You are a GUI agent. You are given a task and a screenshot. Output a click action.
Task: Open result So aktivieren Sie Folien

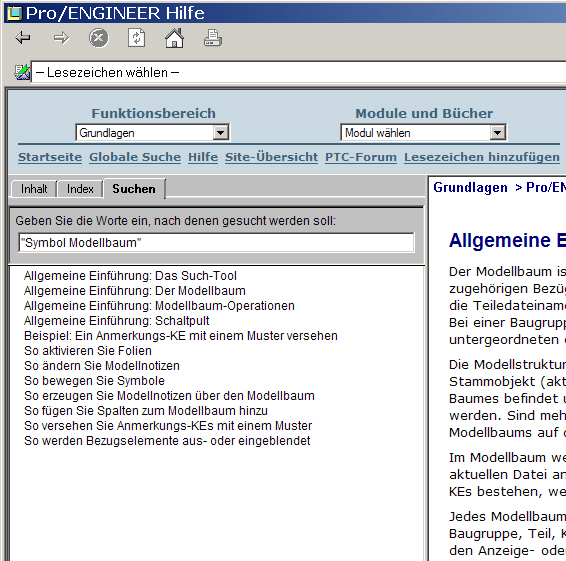[88, 351]
